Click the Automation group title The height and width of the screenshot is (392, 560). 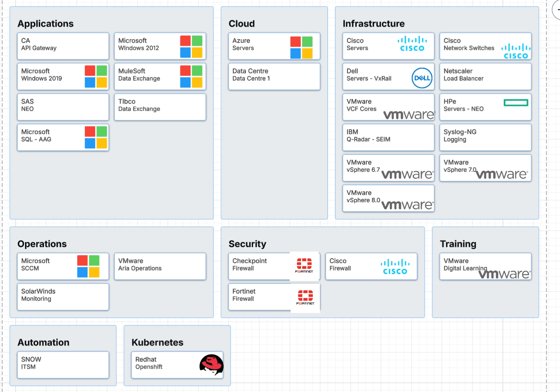coord(44,342)
